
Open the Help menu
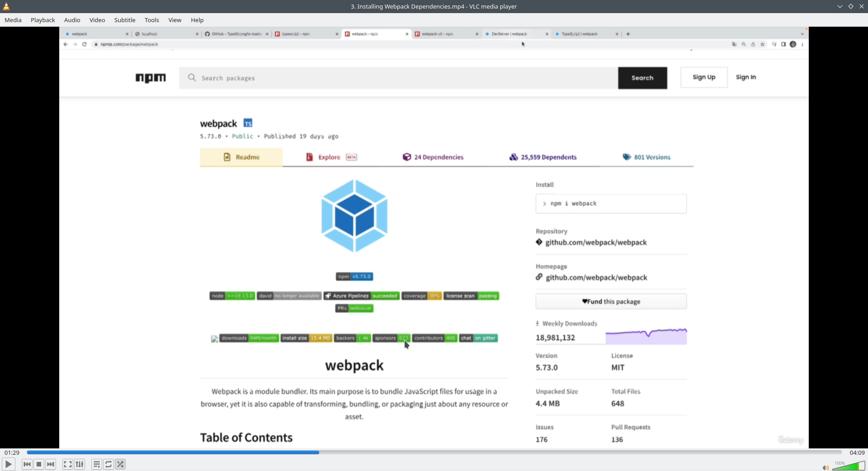(x=197, y=20)
